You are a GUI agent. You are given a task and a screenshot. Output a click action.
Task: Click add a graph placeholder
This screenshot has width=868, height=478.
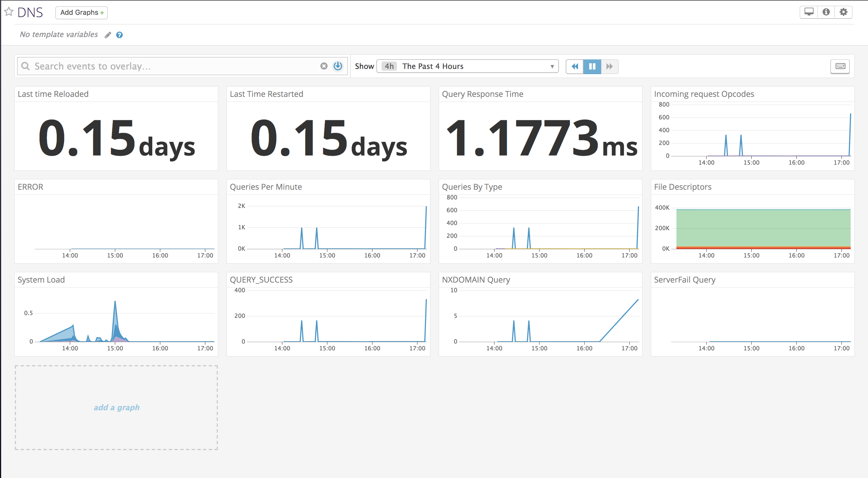116,407
